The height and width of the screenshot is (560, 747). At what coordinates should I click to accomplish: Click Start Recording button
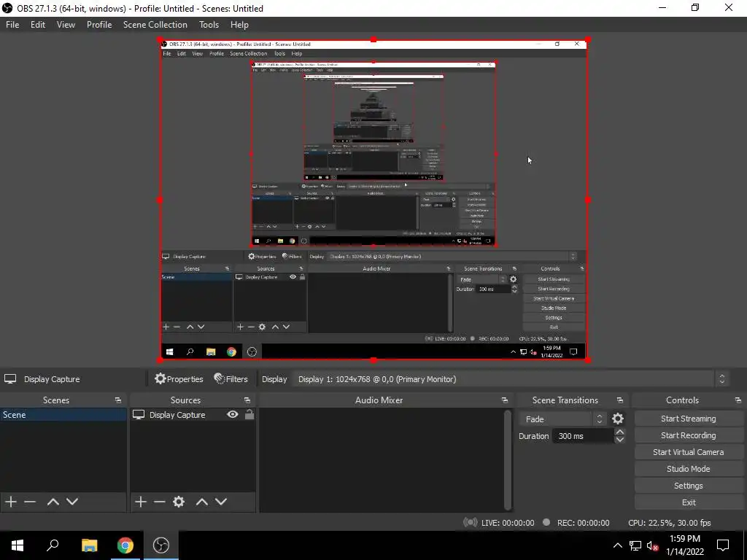pos(689,435)
